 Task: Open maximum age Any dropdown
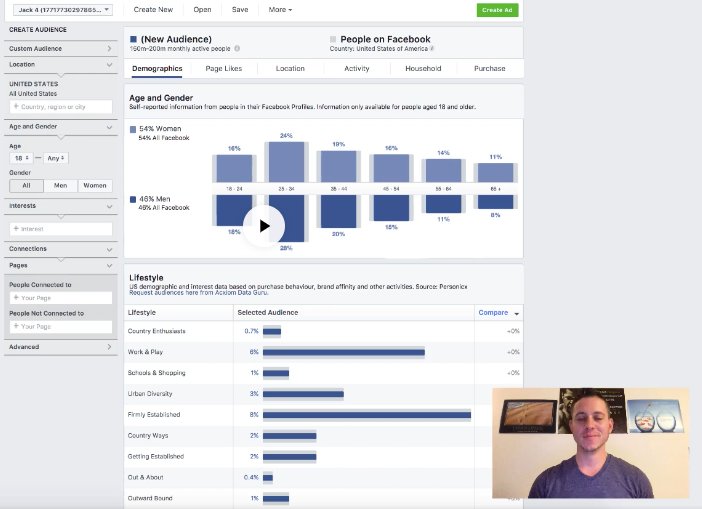pyautogui.click(x=56, y=158)
